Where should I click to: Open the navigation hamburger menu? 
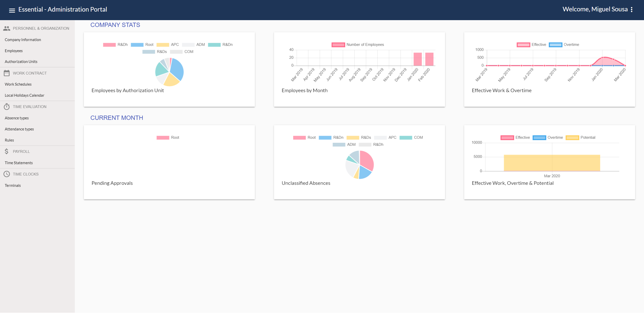point(12,10)
